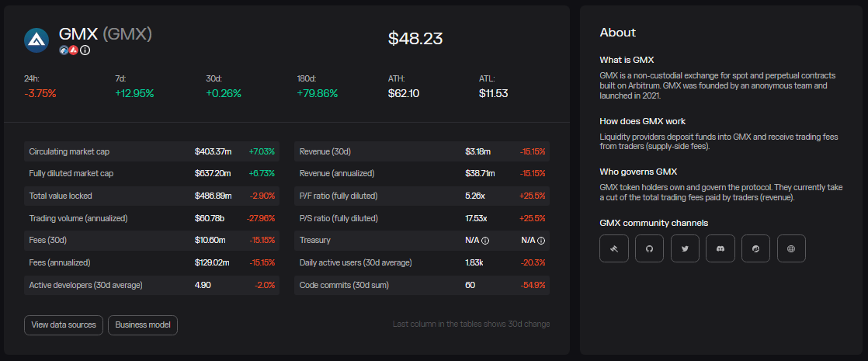Image resolution: width=868 pixels, height=361 pixels.
Task: Click the ATL value $11.53
Action: click(493, 94)
